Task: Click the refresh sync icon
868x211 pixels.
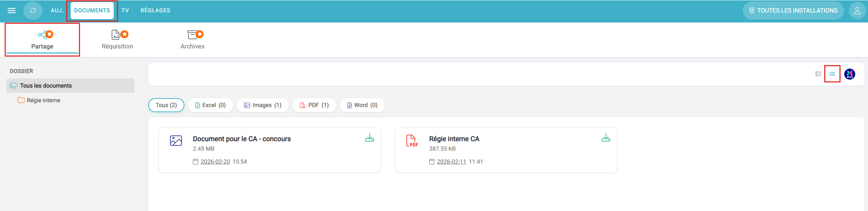Action: 33,11
